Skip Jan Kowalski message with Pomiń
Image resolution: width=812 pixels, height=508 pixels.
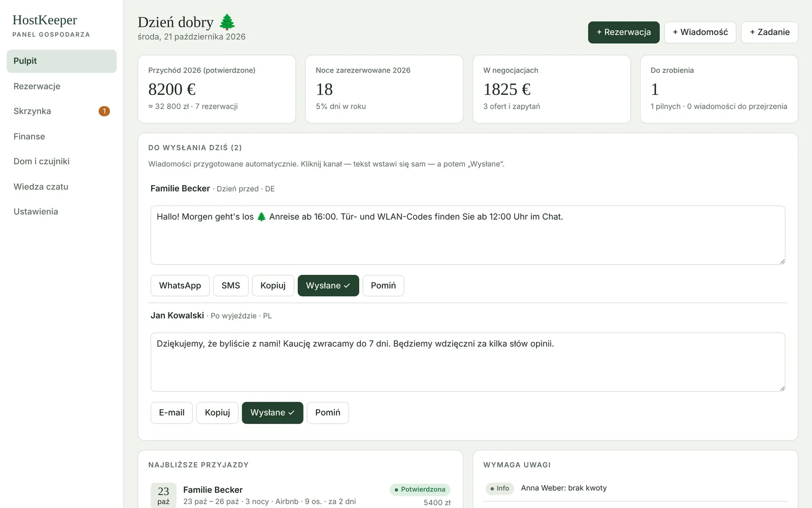(x=328, y=412)
